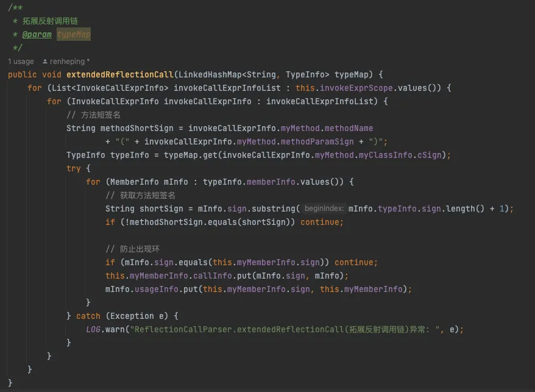Screen dimensions: 535x392
Task: Open the '1 usage' inlay hint
Action: 21,62
